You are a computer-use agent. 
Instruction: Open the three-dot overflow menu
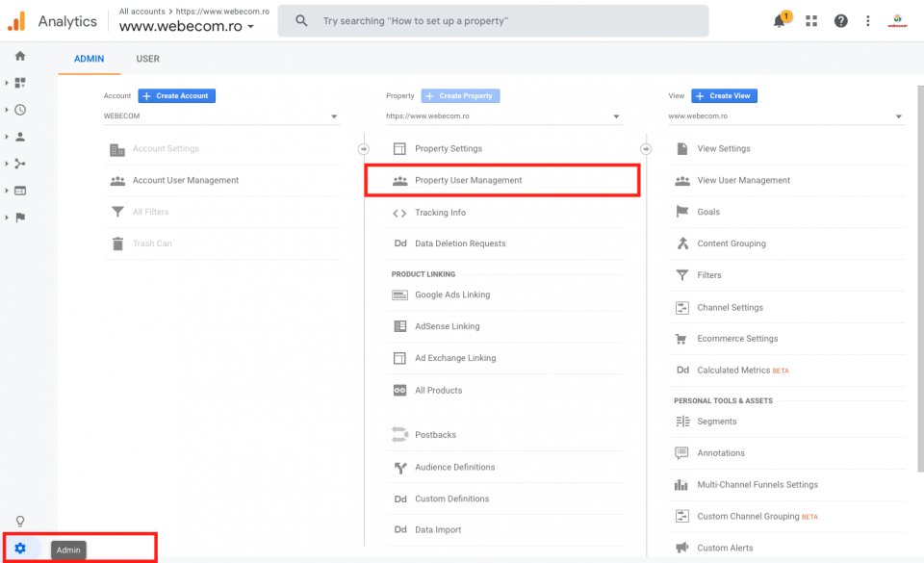[x=869, y=20]
